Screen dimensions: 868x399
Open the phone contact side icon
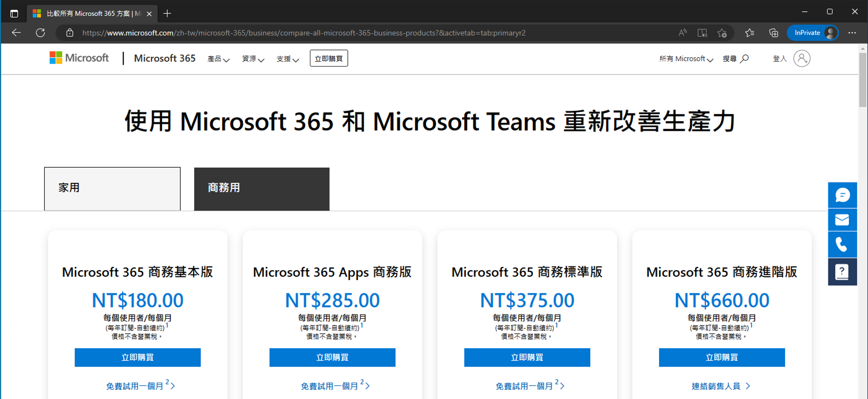tap(842, 245)
